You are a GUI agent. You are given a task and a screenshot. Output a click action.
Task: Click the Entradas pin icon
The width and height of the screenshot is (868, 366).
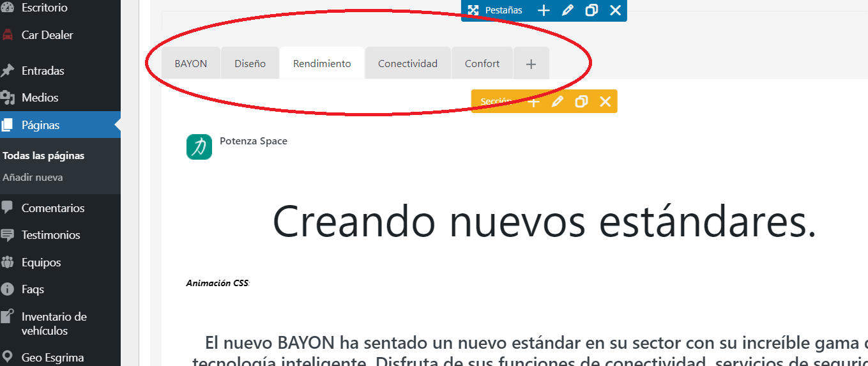(x=8, y=71)
